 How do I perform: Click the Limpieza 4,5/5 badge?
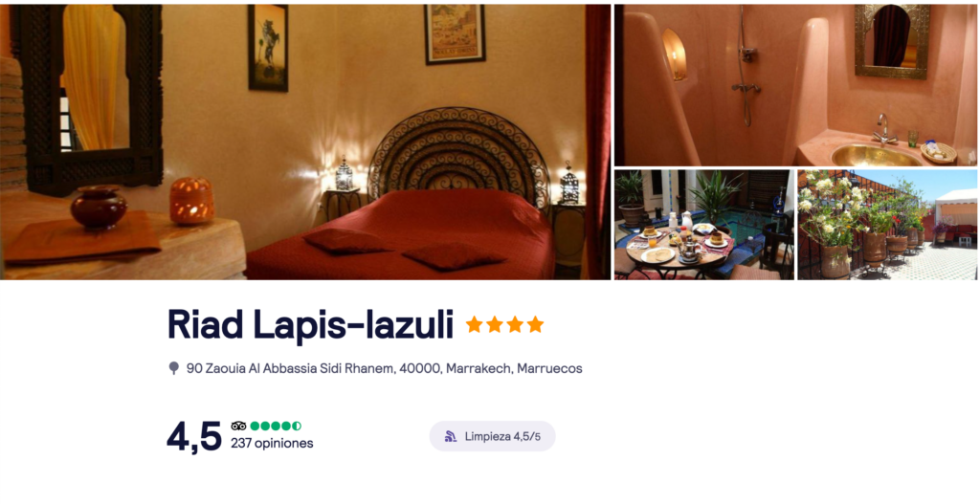click(493, 436)
